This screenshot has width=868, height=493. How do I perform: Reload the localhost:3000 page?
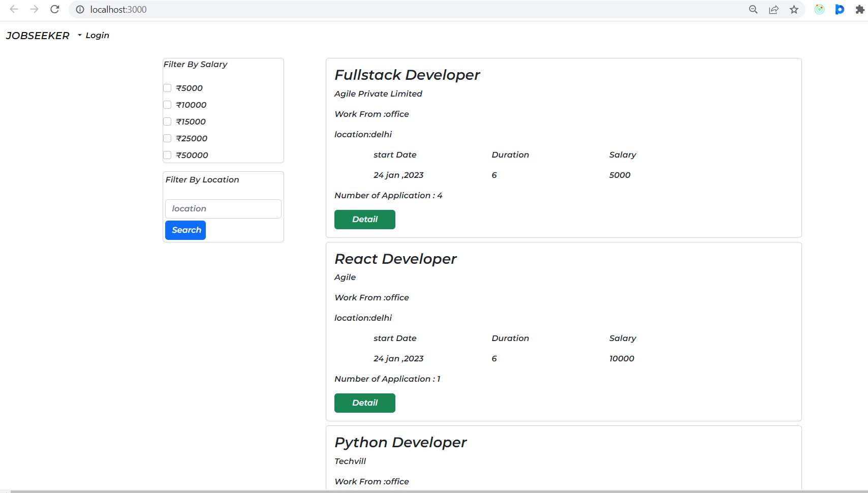[x=54, y=9]
